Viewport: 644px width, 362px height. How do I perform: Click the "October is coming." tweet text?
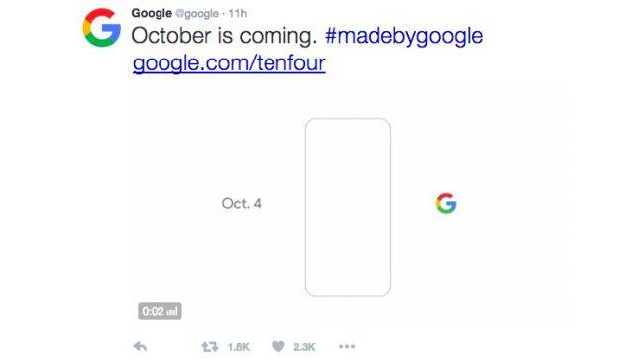[x=224, y=36]
